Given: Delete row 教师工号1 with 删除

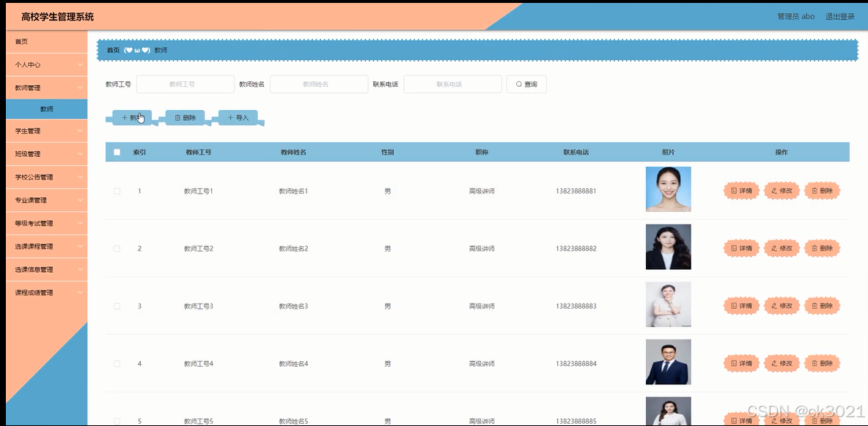Looking at the screenshot, I should tap(822, 191).
